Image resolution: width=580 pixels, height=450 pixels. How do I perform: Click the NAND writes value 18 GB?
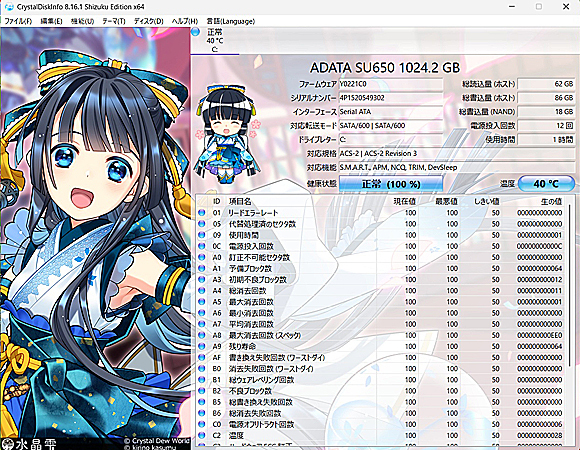(546, 112)
